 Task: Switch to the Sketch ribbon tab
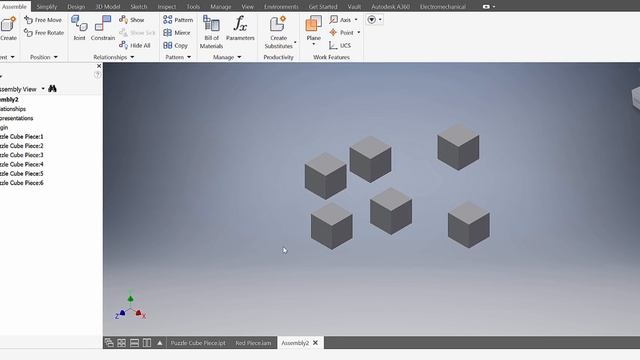tap(139, 7)
